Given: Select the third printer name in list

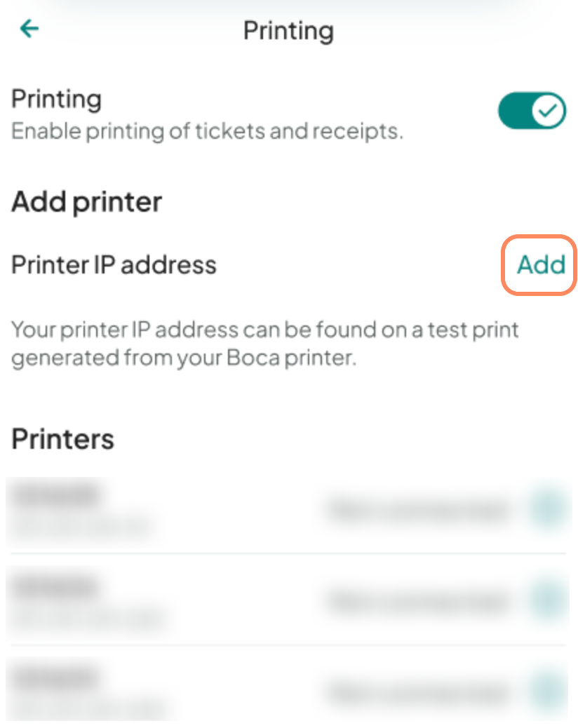Looking at the screenshot, I should click(56, 679).
